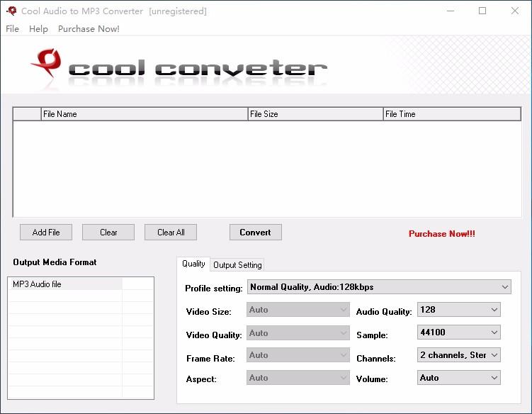The height and width of the screenshot is (414, 532).
Task: Click the Add File button
Action: pos(46,233)
